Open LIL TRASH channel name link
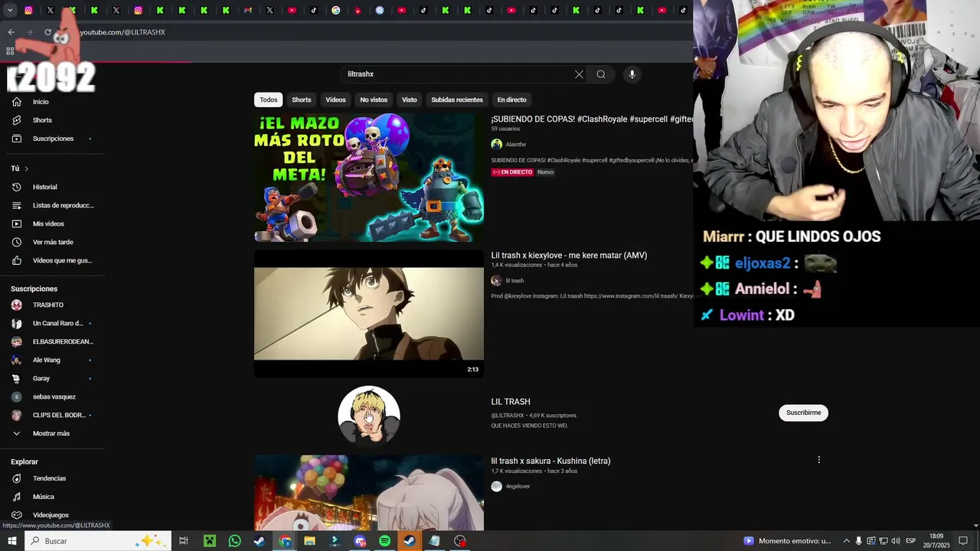The width and height of the screenshot is (980, 551). (511, 402)
